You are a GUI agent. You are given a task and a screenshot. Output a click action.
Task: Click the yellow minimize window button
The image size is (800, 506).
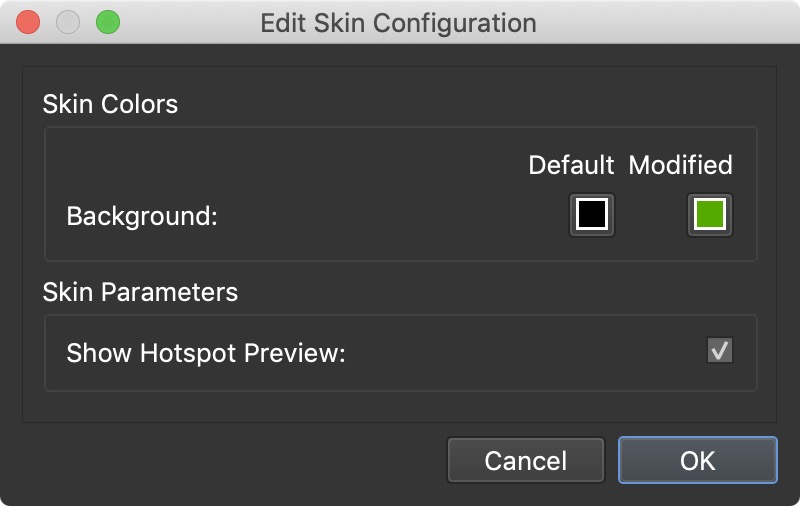pyautogui.click(x=68, y=22)
